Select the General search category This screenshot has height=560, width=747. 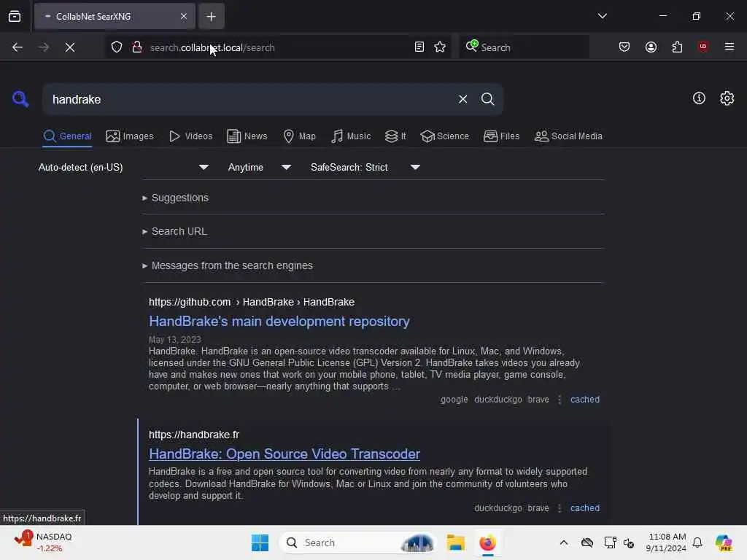pyautogui.click(x=67, y=136)
